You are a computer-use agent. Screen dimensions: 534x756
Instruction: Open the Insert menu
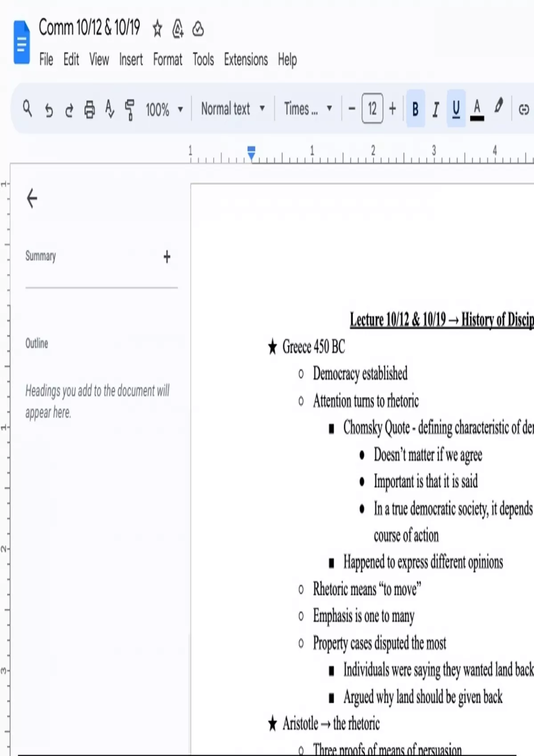(x=131, y=59)
